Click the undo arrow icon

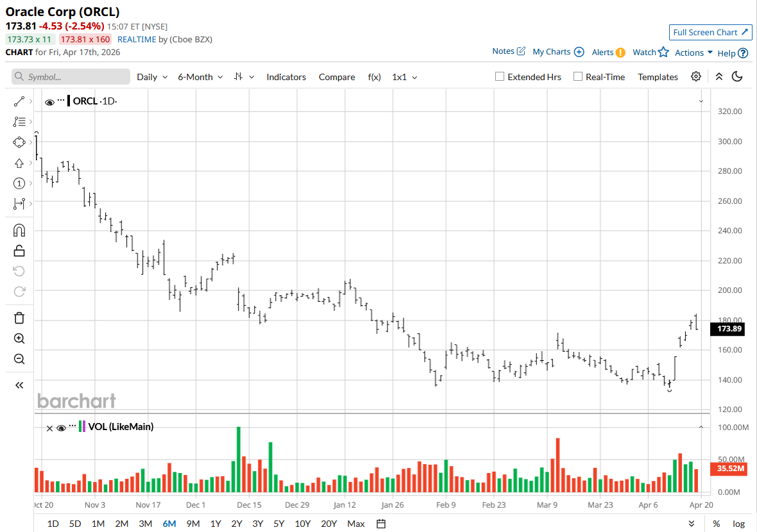(x=19, y=271)
